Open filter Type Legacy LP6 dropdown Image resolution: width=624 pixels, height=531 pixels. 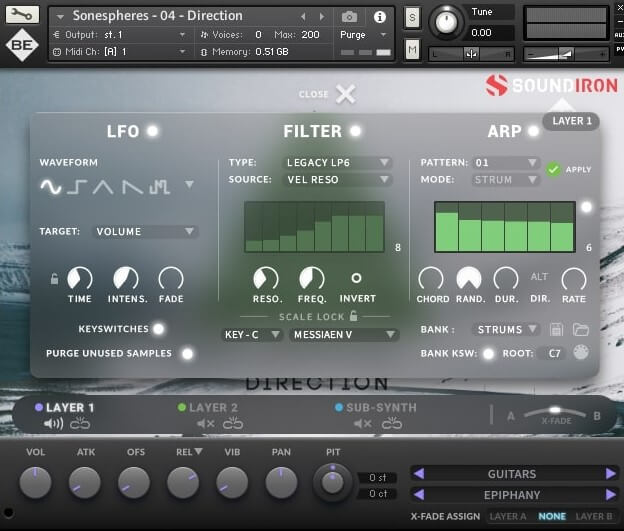click(337, 162)
